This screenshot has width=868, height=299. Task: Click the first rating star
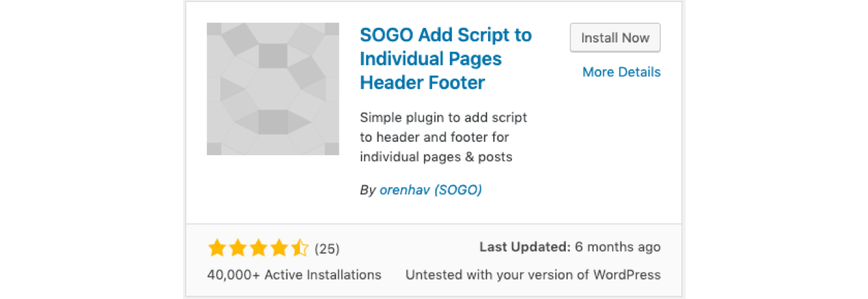pos(217,249)
